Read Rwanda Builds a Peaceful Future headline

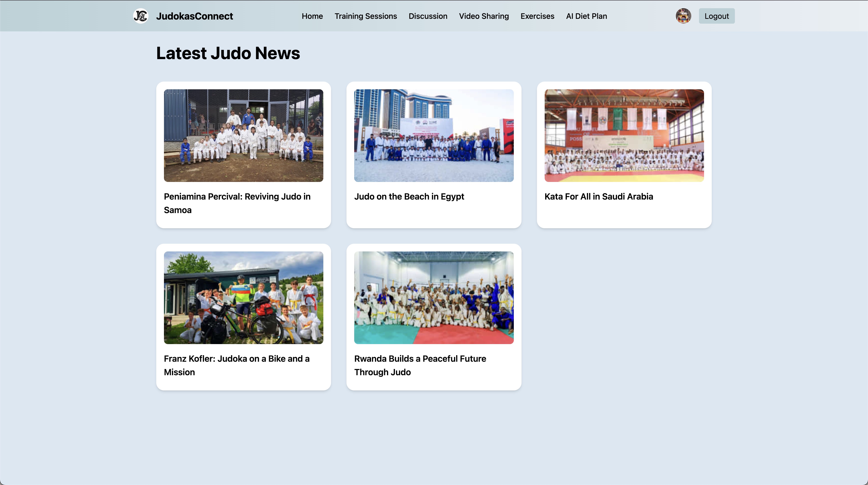point(420,365)
